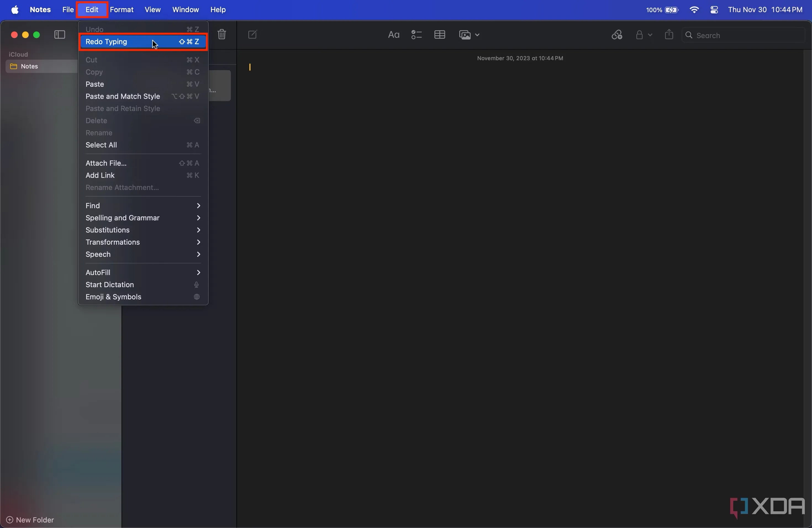This screenshot has height=528, width=812.
Task: Expand the Find submenu
Action: [143, 206]
